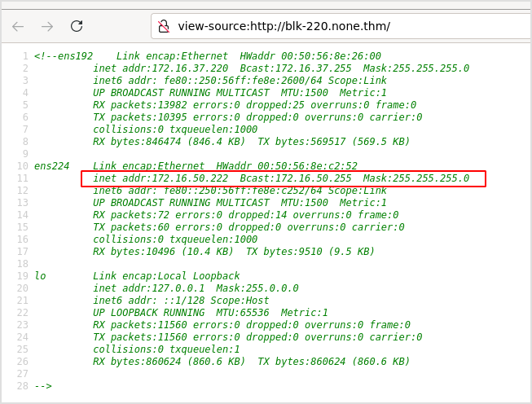Click 'RX bytes:846474' line
The width and height of the screenshot is (532, 404).
[x=252, y=142]
